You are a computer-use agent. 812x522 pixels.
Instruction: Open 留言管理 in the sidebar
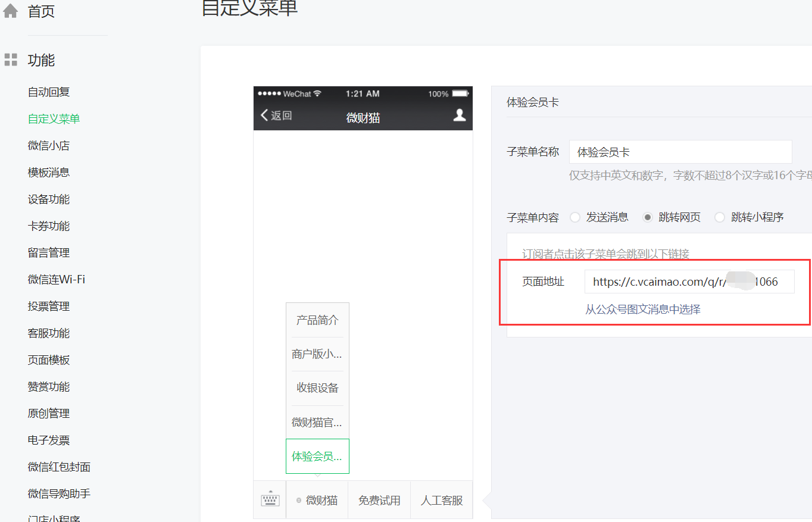pyautogui.click(x=49, y=253)
